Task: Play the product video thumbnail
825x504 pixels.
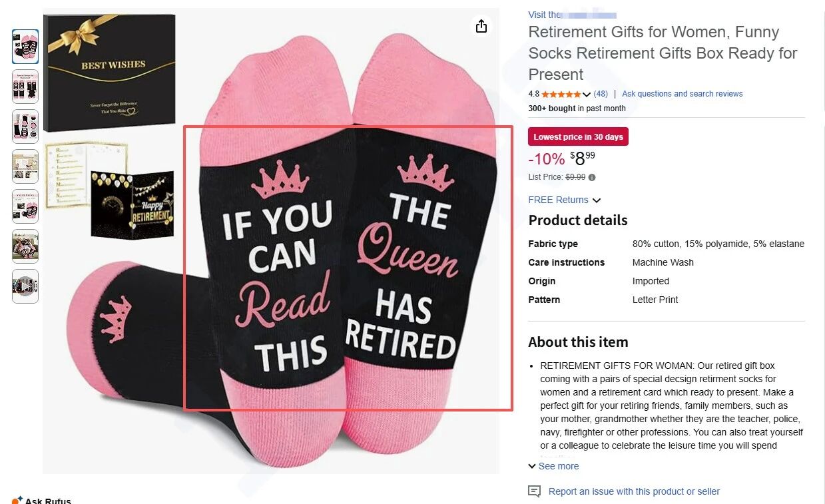Action: tap(25, 286)
